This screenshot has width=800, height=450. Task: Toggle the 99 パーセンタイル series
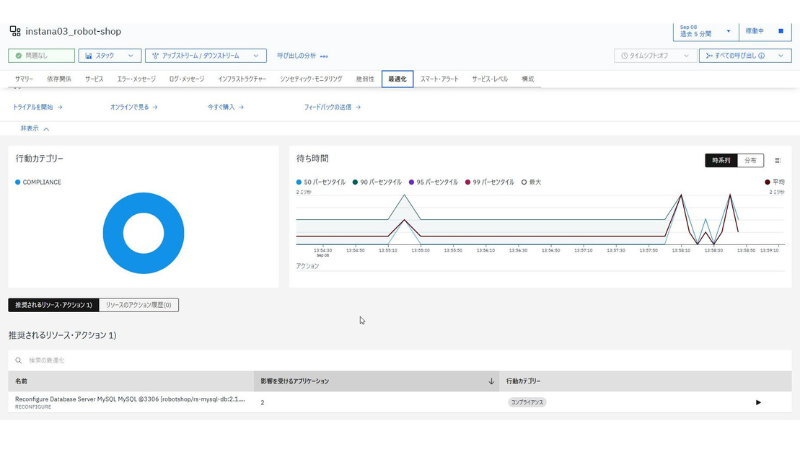click(489, 182)
